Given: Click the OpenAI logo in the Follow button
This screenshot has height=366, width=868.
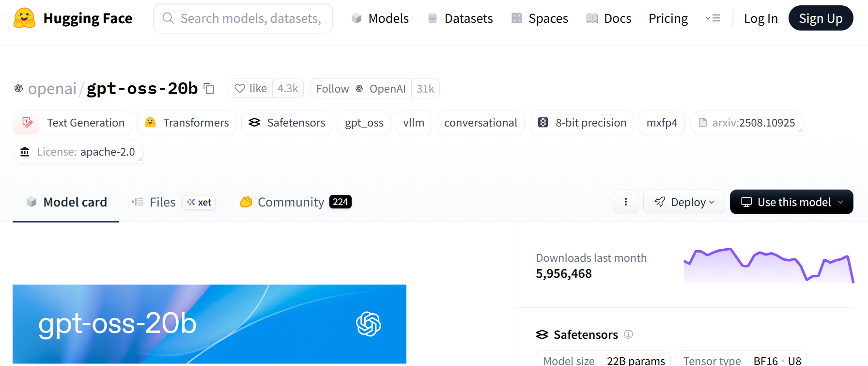Looking at the screenshot, I should (x=359, y=89).
